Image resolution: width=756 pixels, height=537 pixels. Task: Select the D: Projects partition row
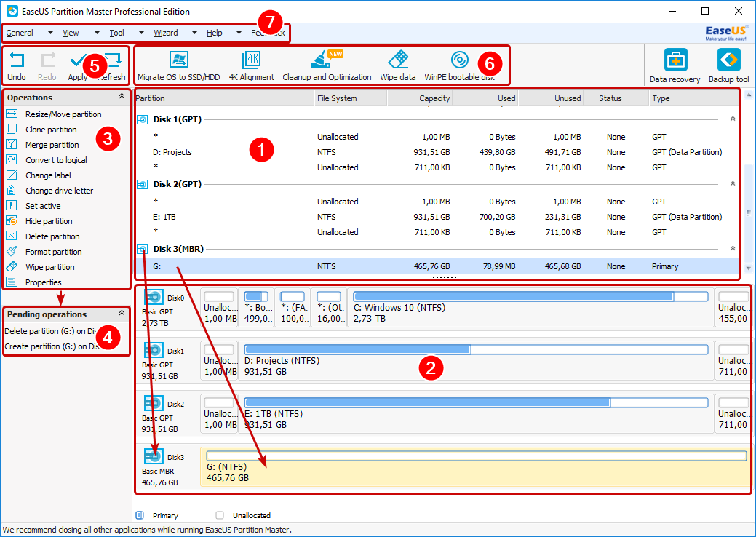pos(173,152)
